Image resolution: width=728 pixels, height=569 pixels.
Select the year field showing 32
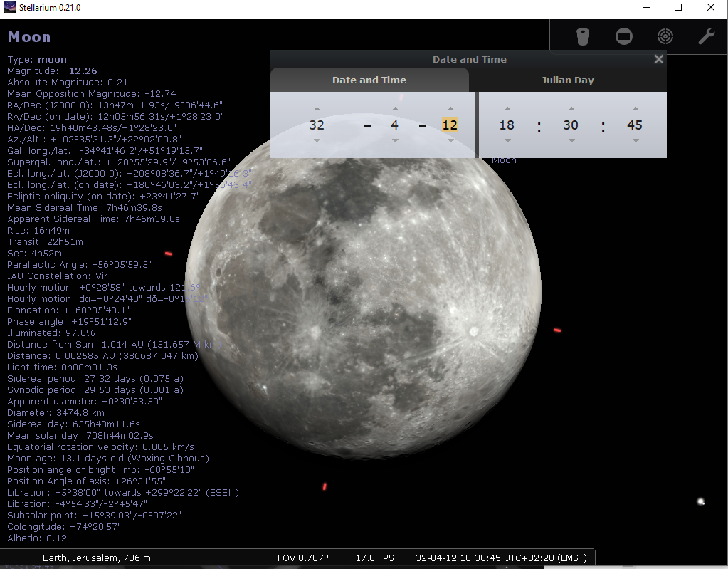coord(317,125)
